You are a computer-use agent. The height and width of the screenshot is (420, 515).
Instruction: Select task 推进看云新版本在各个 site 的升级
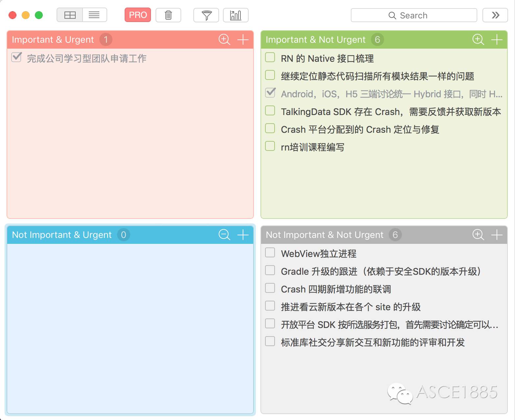pos(351,307)
